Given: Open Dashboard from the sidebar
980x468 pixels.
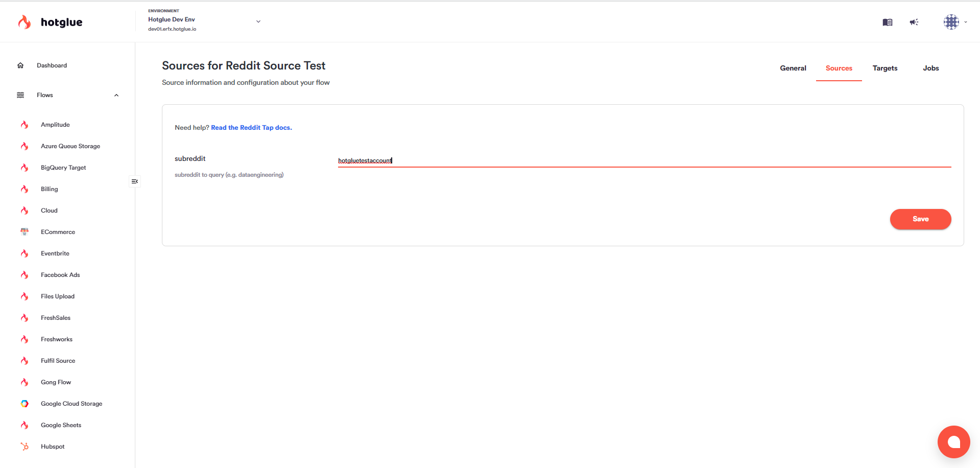Looking at the screenshot, I should click(x=52, y=65).
